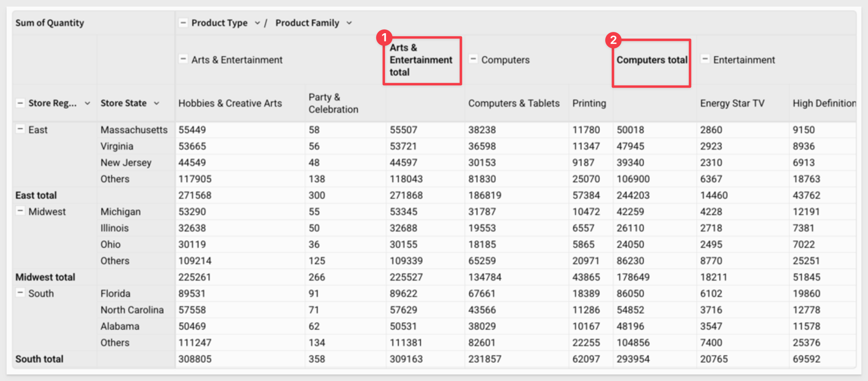Open the Product Family dropdown chevron
Screen dimensions: 868x381
349,23
